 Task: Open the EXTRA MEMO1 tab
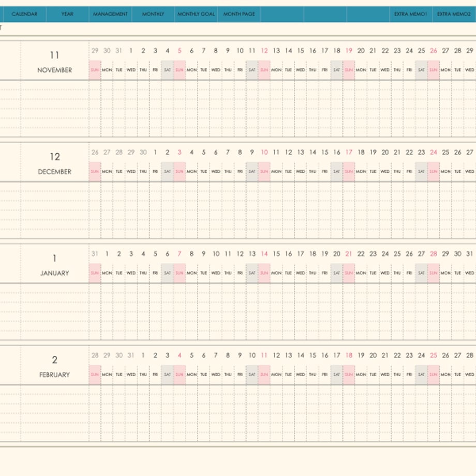411,14
